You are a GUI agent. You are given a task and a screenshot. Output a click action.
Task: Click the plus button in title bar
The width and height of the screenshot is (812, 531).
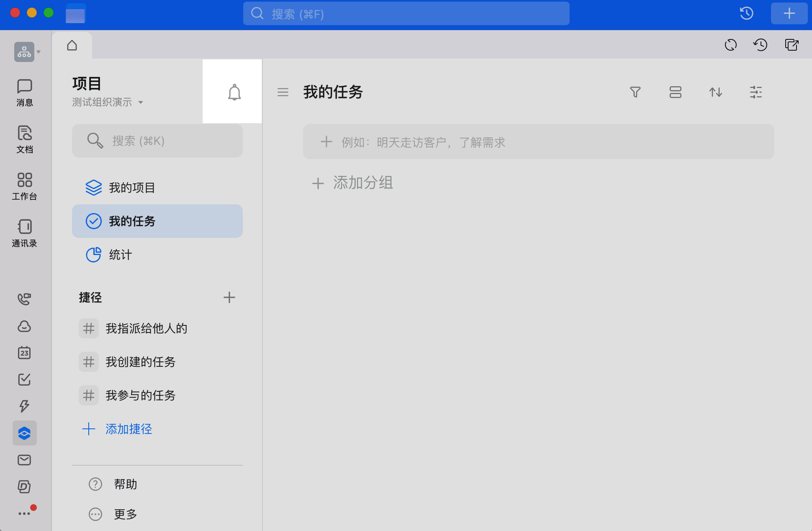pyautogui.click(x=789, y=13)
